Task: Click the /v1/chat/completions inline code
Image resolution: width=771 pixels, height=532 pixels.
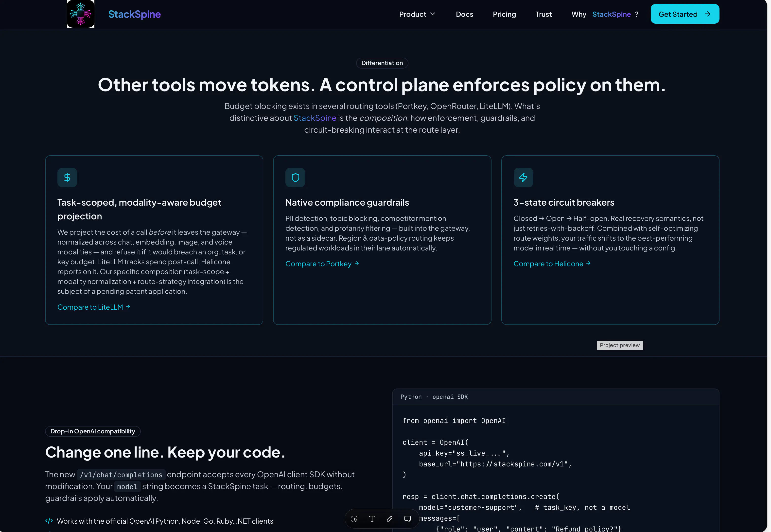Action: [121, 475]
